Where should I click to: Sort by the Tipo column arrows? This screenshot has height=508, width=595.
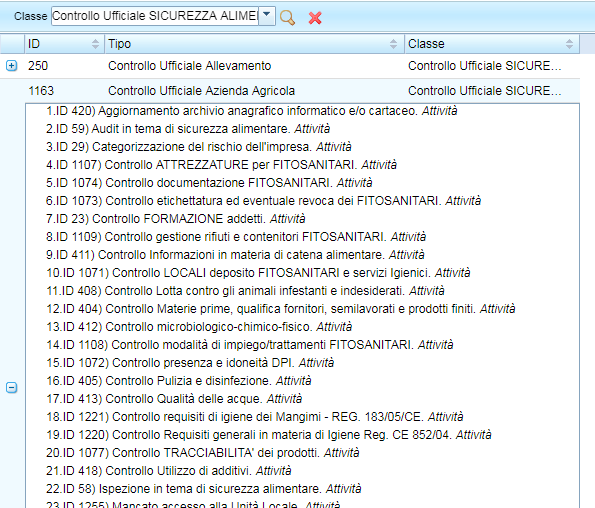(394, 44)
